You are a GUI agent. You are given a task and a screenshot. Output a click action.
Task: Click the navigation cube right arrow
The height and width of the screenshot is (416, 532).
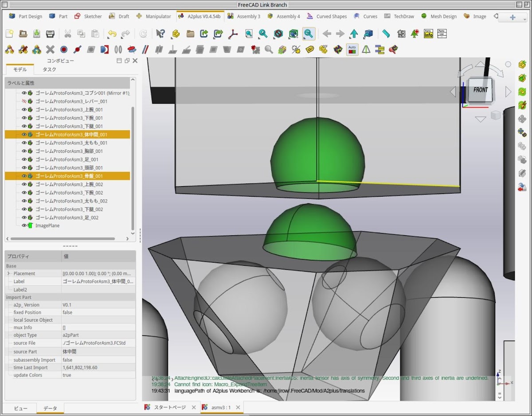[x=509, y=92]
